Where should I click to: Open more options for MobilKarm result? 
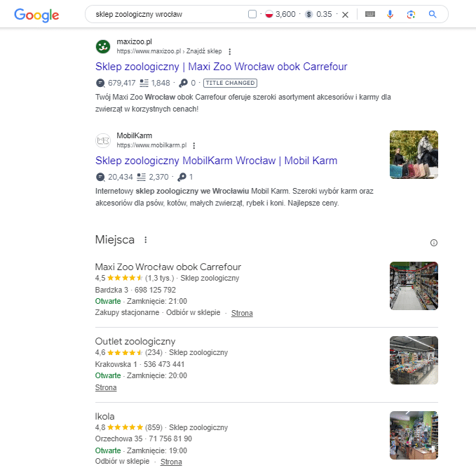194,145
